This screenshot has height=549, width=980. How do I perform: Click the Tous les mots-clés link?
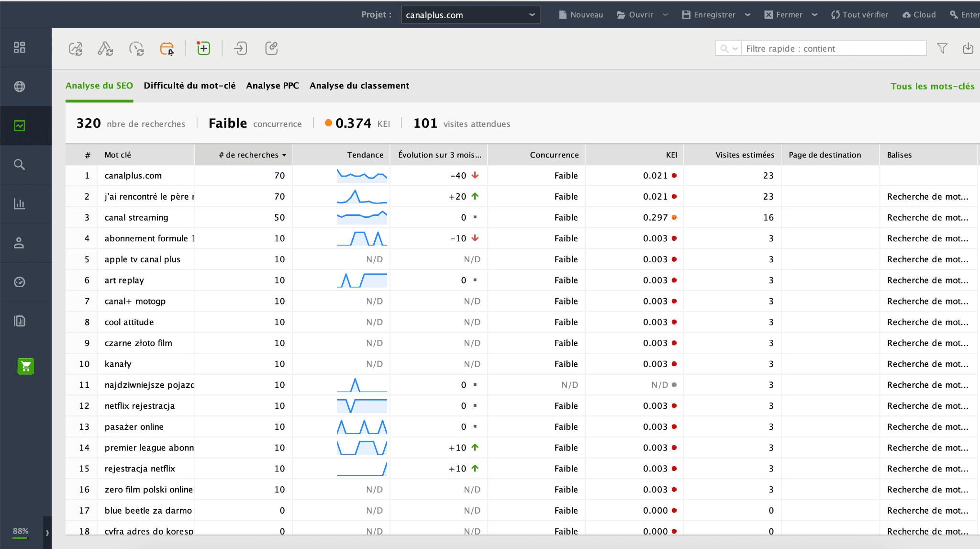click(932, 86)
